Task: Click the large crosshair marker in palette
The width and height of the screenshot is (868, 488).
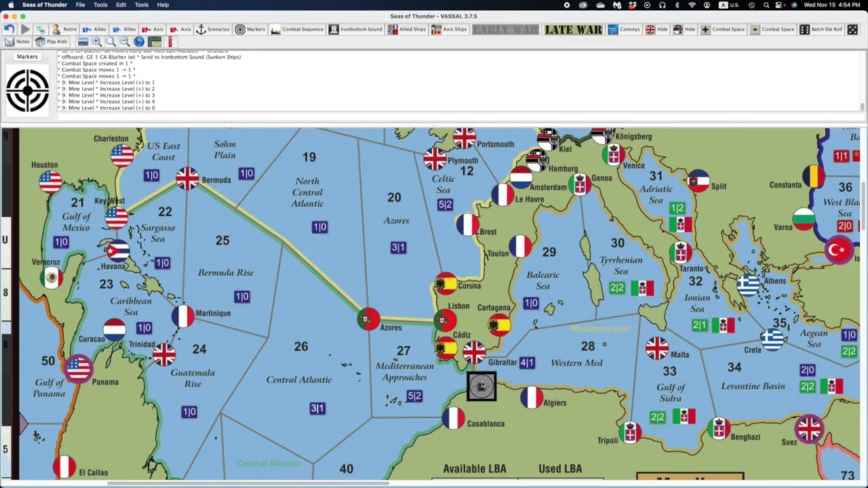Action: coord(28,90)
